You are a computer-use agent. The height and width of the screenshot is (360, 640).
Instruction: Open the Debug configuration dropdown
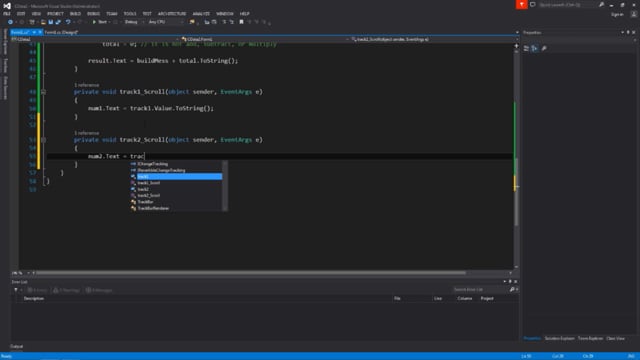(x=134, y=22)
